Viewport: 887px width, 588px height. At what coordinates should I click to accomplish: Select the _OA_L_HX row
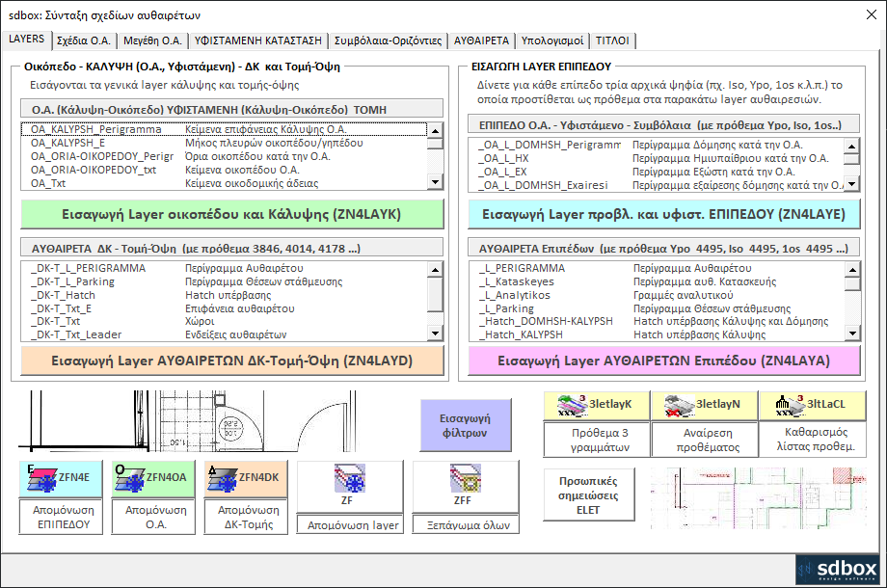[x=657, y=158]
